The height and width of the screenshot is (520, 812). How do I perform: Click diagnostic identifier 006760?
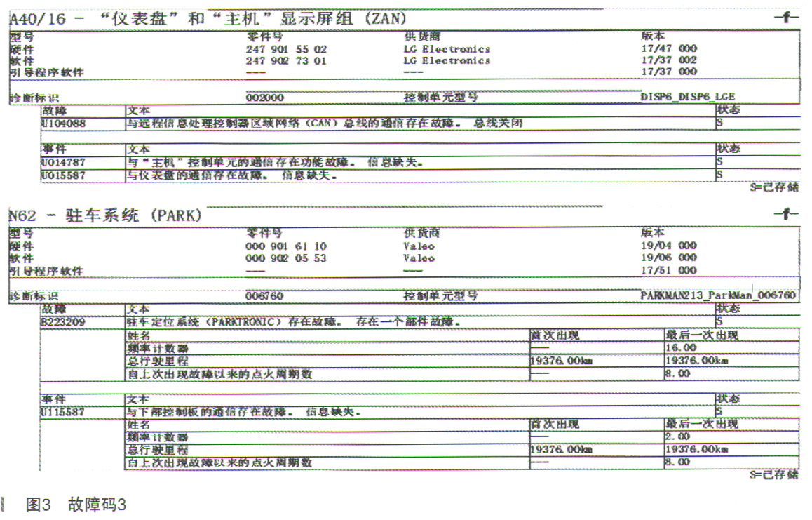pyautogui.click(x=264, y=296)
